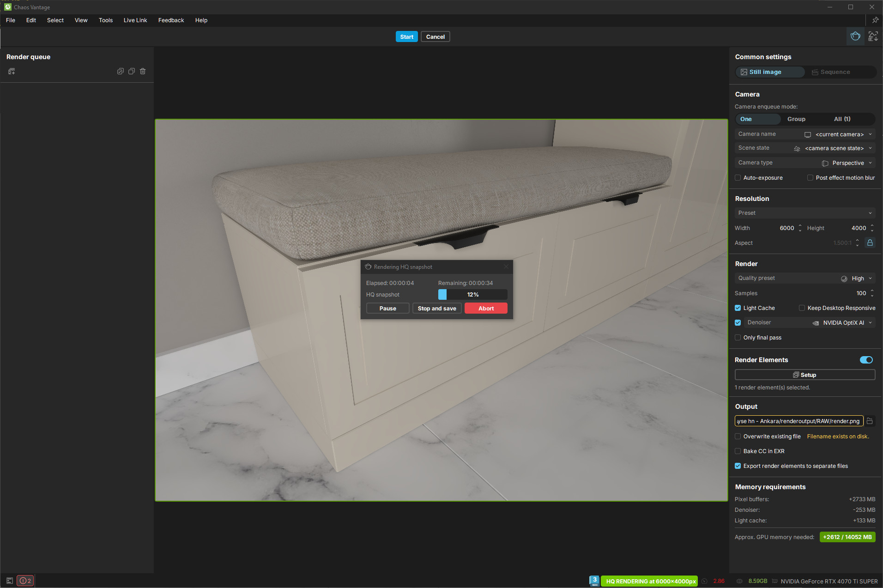Click the aspect ratio lock icon
The height and width of the screenshot is (588, 883).
coord(870,243)
